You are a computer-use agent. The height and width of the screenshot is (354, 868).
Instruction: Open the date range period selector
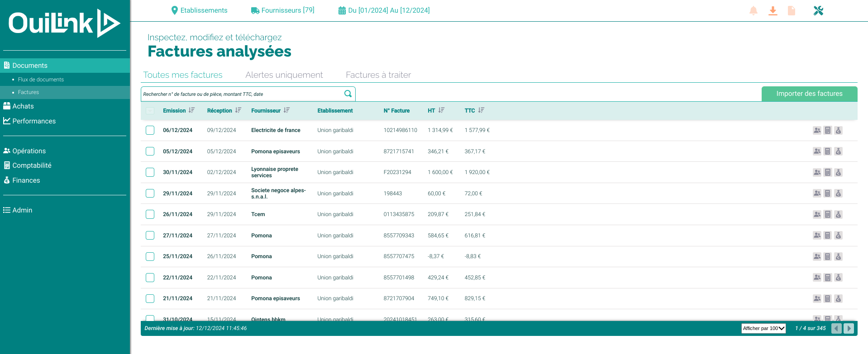(x=384, y=10)
